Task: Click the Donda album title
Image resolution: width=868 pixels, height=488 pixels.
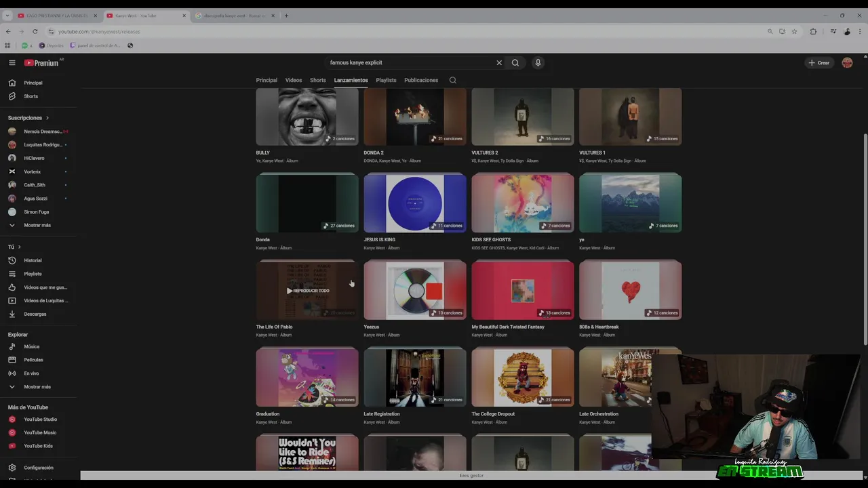Action: coord(263,240)
